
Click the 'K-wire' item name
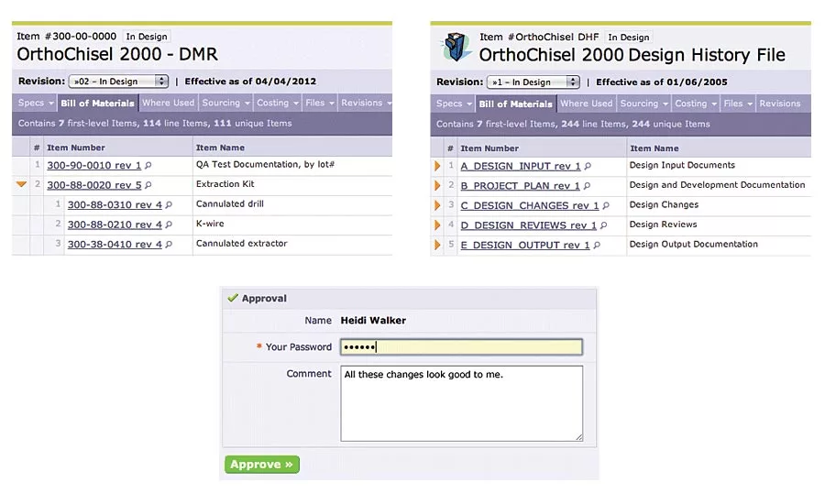tap(210, 224)
